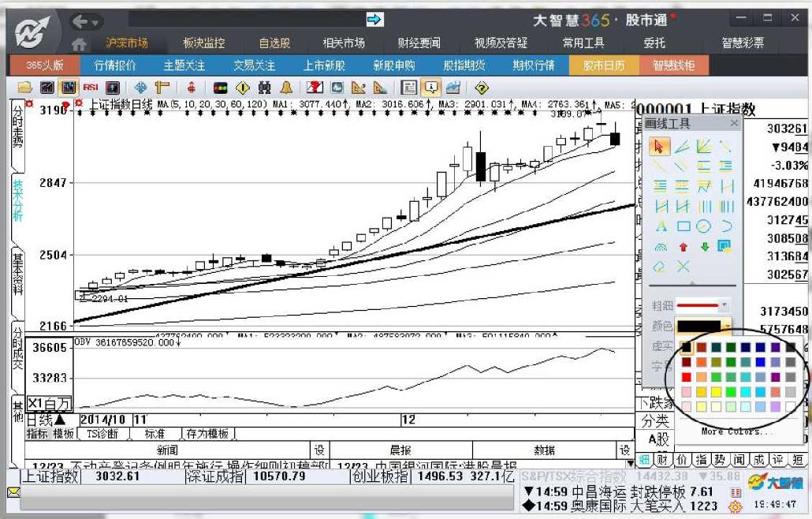Click the 存为模板 button
Screen dimensions: 812x519
[207, 434]
